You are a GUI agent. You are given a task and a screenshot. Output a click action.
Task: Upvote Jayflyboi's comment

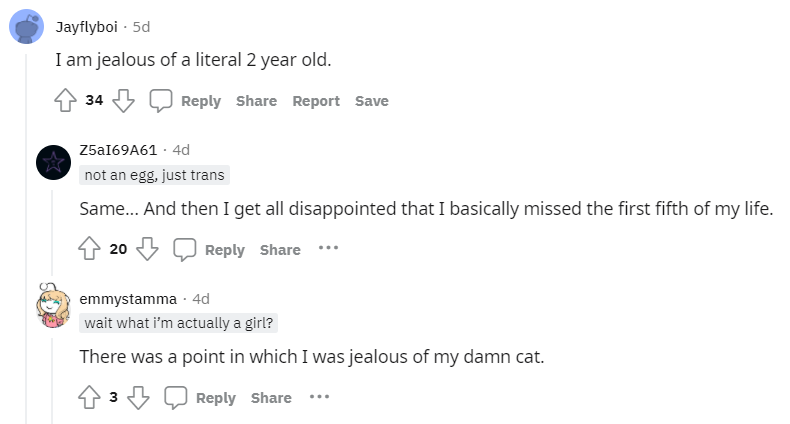click(x=65, y=100)
